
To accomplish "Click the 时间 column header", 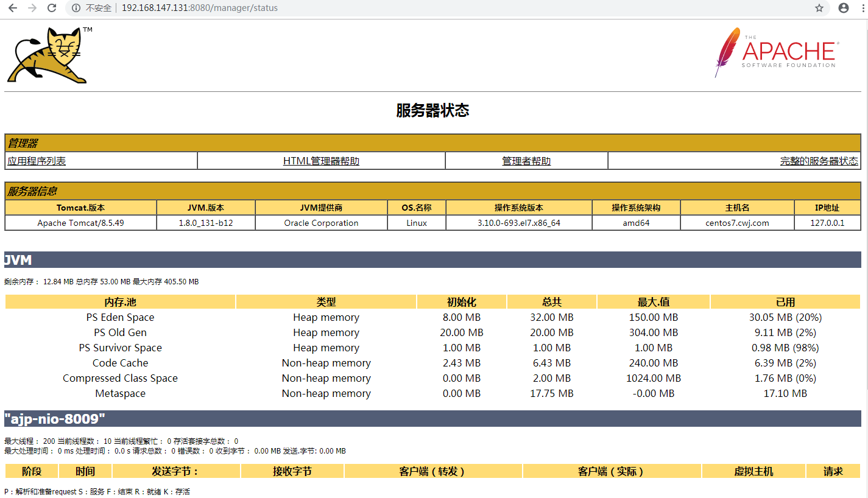I will click(x=85, y=471).
